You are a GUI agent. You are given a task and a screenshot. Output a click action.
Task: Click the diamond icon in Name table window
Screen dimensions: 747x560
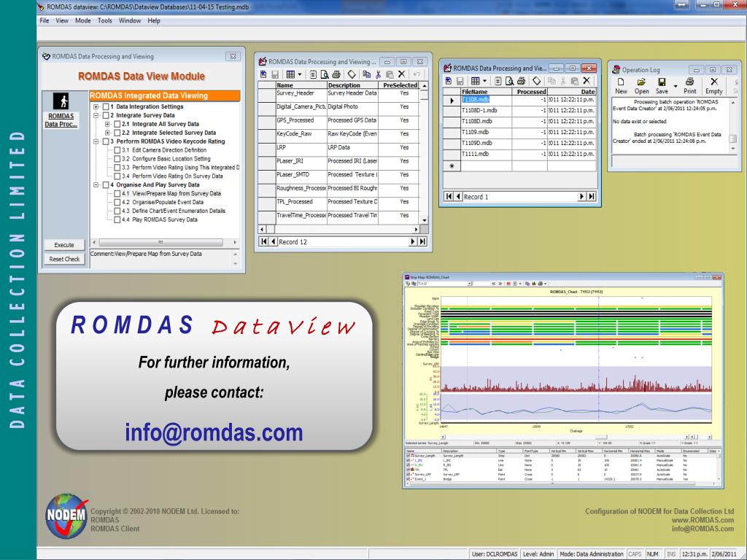coord(352,74)
